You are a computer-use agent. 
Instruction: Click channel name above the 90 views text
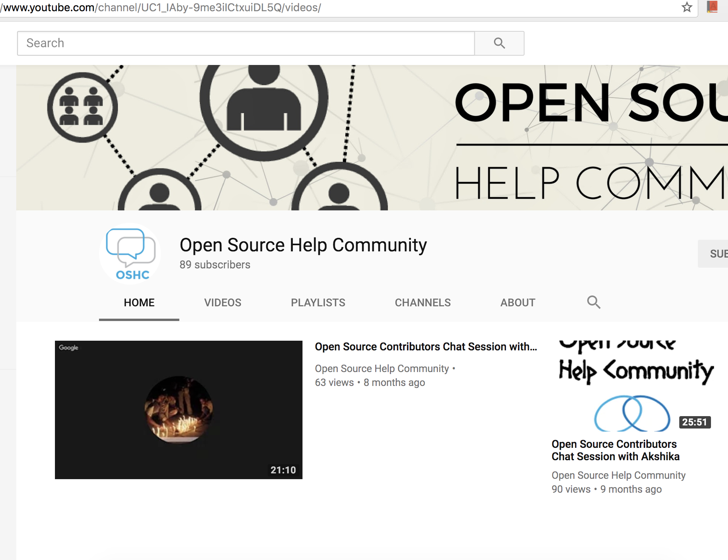pos(619,475)
